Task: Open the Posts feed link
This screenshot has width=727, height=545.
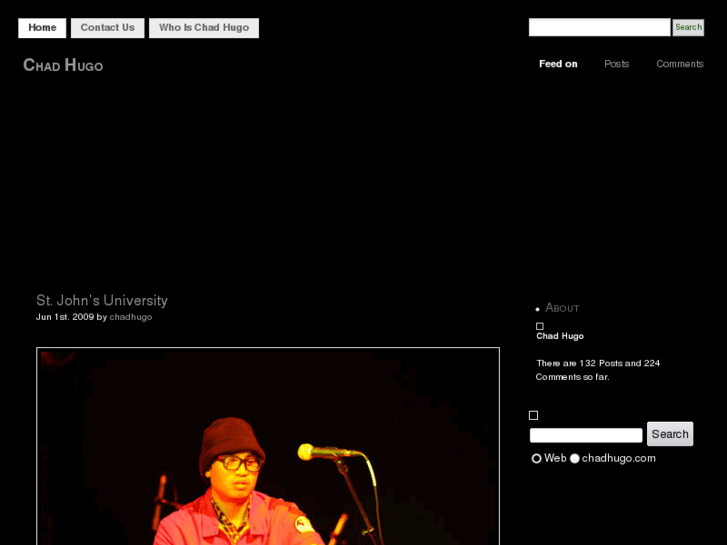Action: coord(616,64)
